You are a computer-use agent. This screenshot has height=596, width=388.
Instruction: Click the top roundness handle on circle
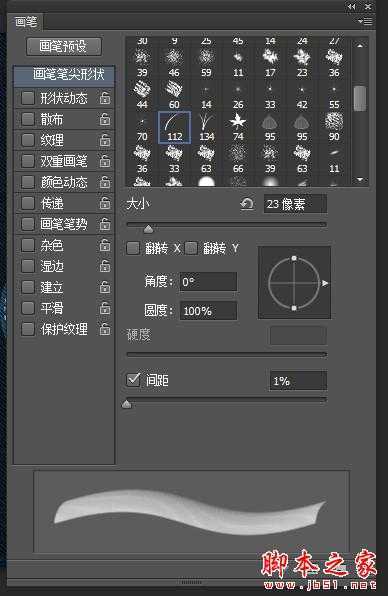[x=294, y=258]
